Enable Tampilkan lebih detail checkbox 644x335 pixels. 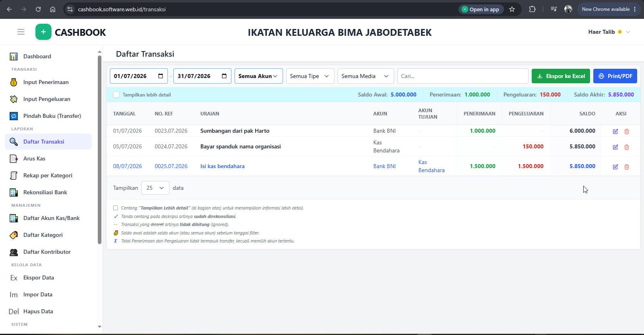tap(116, 95)
